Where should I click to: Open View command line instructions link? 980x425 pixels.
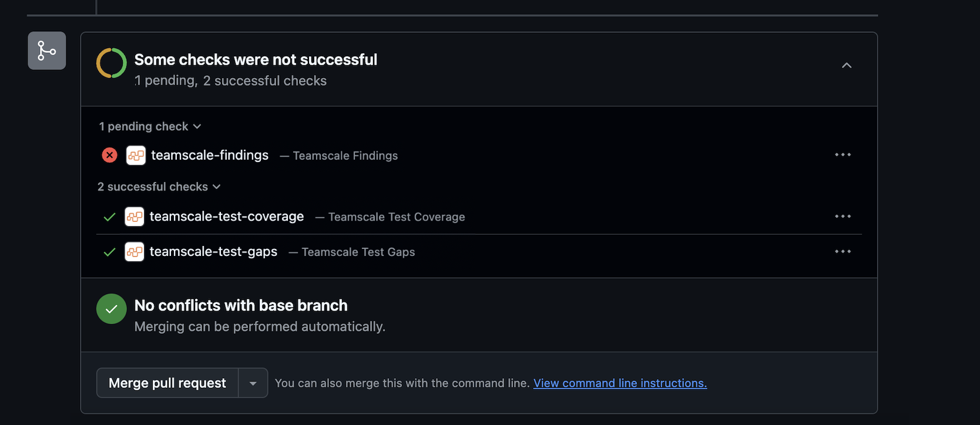[x=620, y=383]
